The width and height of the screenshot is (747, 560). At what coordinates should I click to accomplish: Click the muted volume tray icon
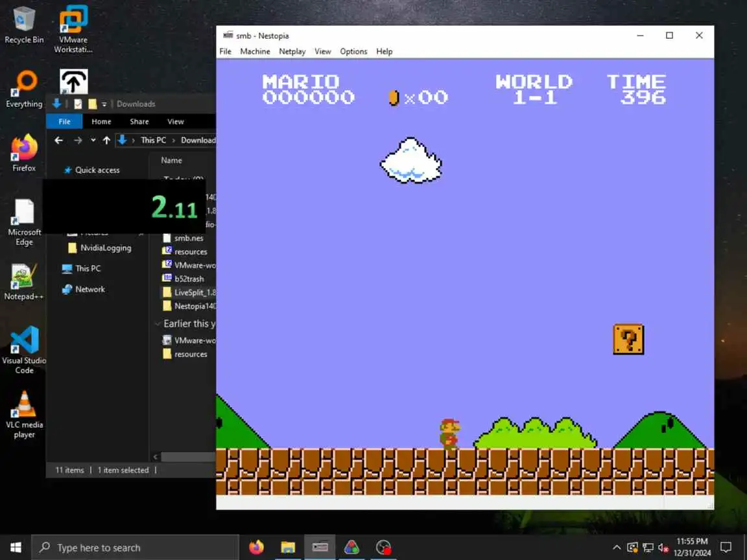point(663,548)
